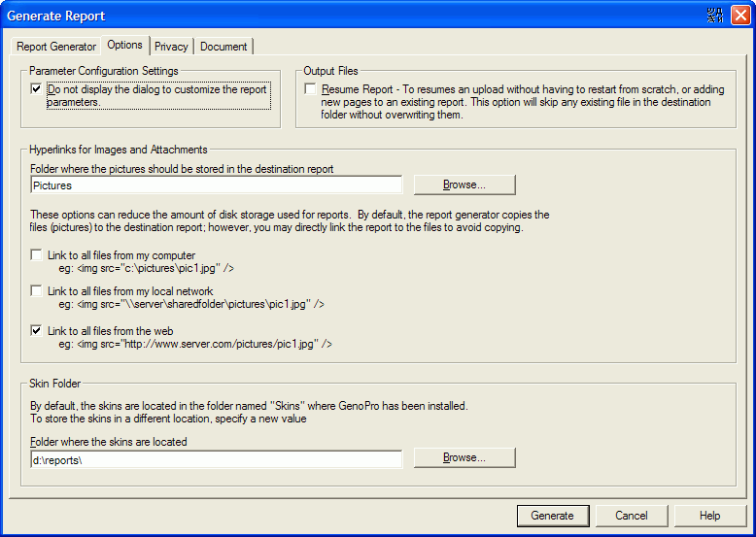The image size is (756, 537).
Task: Open Help for this dialog
Action: 709,516
